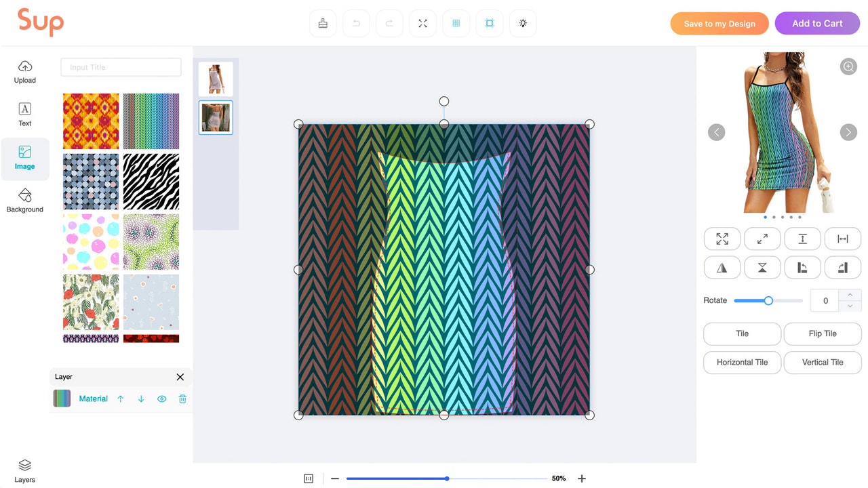Rotate the pattern to the left
Viewport: 868px width, 488px height.
[x=802, y=268]
